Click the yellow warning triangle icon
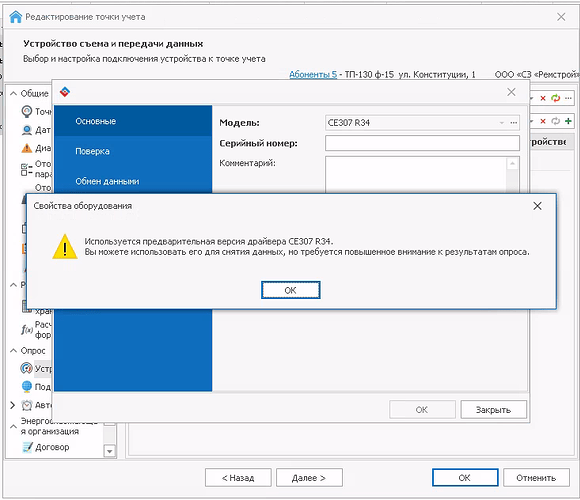580x500 pixels. click(65, 247)
